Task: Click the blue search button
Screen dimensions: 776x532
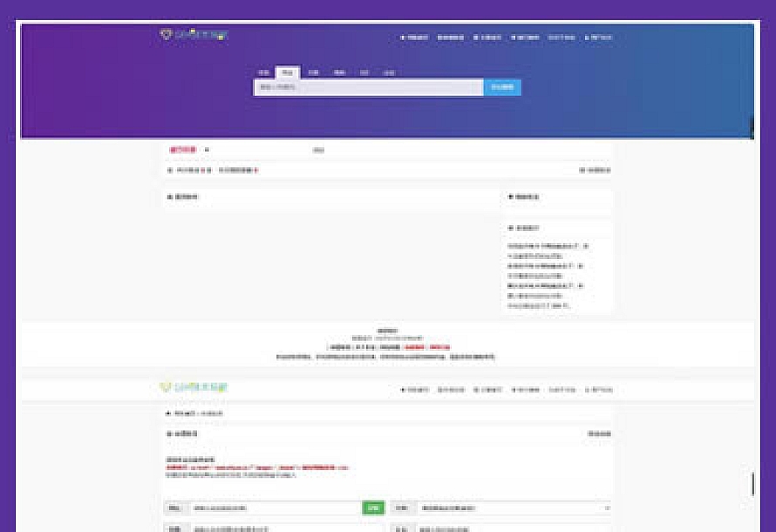Action: 501,87
